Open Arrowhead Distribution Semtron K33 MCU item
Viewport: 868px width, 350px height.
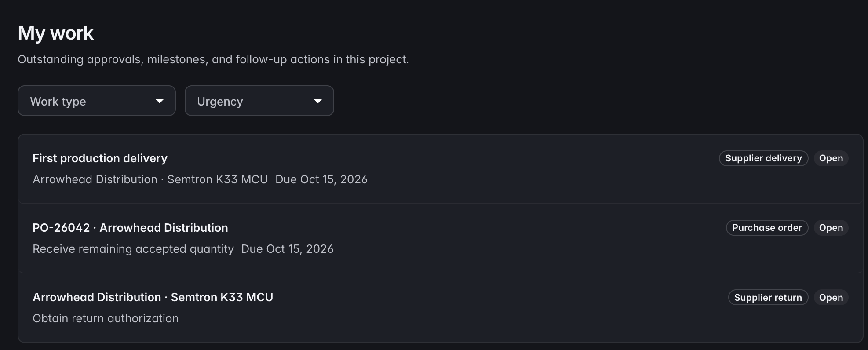tap(441, 308)
